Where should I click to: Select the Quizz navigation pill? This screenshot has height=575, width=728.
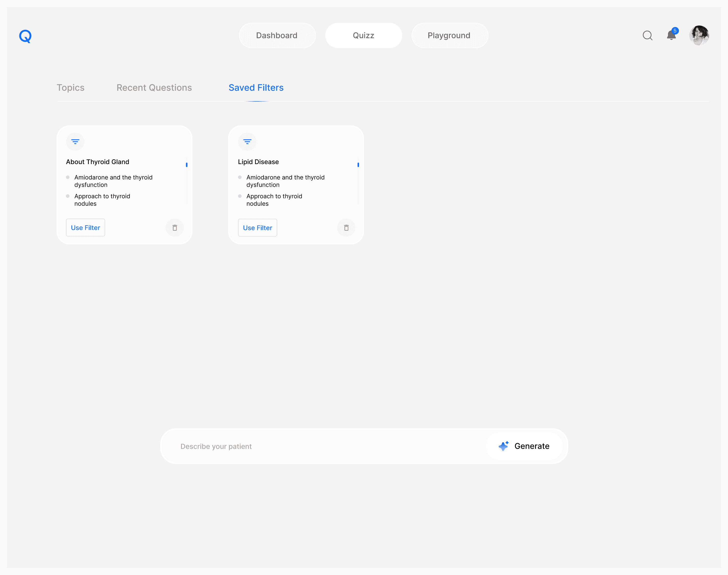[363, 35]
